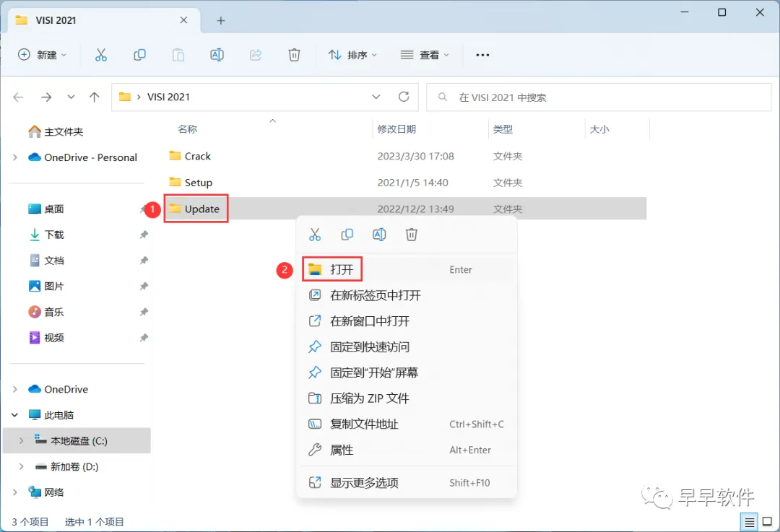780x532 pixels.
Task: Click the context menu Copy icon
Action: click(x=347, y=235)
